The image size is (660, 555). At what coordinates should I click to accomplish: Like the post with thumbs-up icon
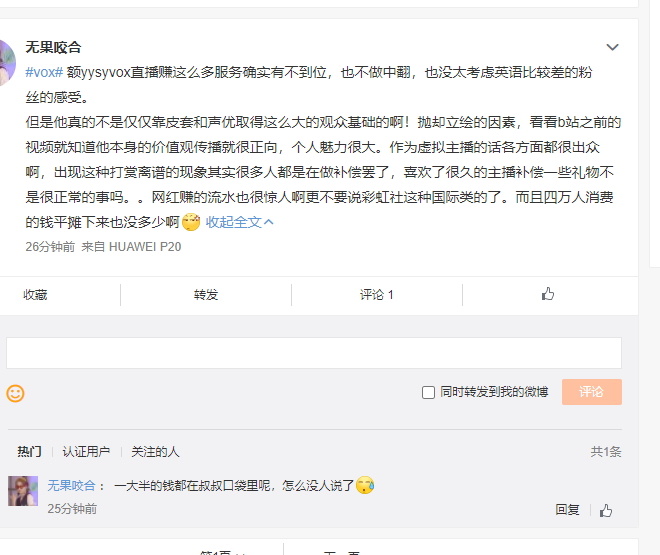pyautogui.click(x=548, y=294)
